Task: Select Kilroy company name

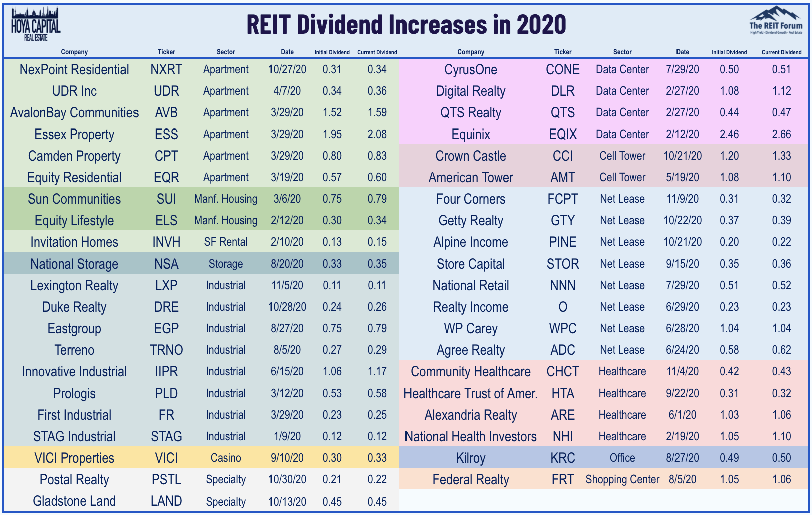Action: pyautogui.click(x=471, y=458)
